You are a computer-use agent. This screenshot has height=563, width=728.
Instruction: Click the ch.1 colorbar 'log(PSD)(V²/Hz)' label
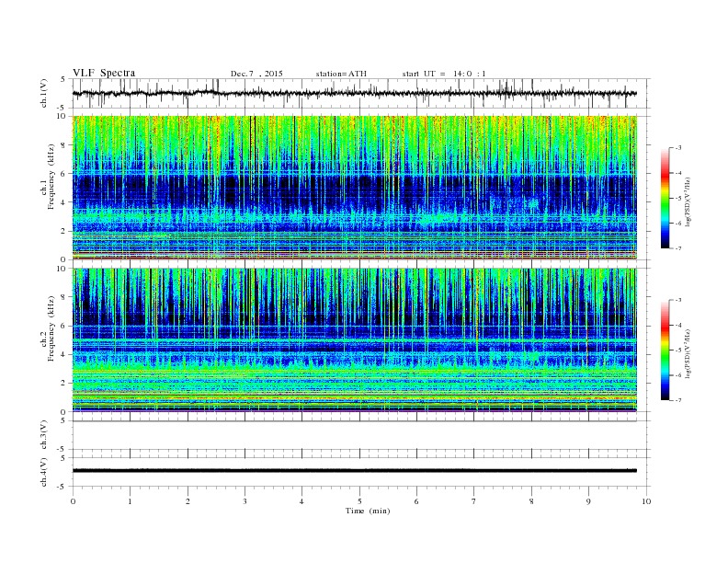click(688, 202)
